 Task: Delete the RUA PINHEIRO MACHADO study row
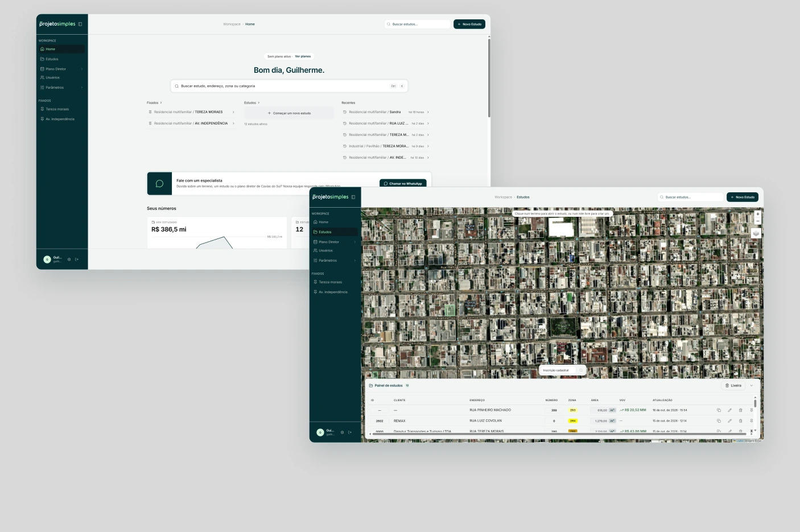740,410
